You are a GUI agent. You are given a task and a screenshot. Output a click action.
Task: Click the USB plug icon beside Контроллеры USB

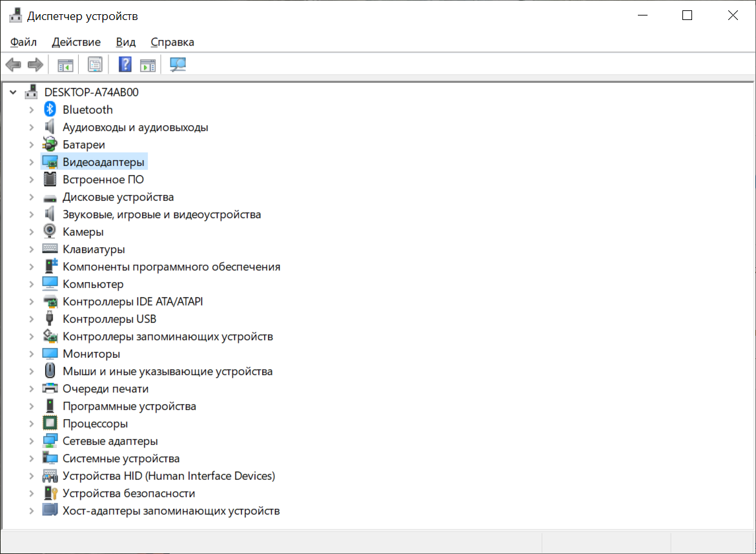(50, 319)
